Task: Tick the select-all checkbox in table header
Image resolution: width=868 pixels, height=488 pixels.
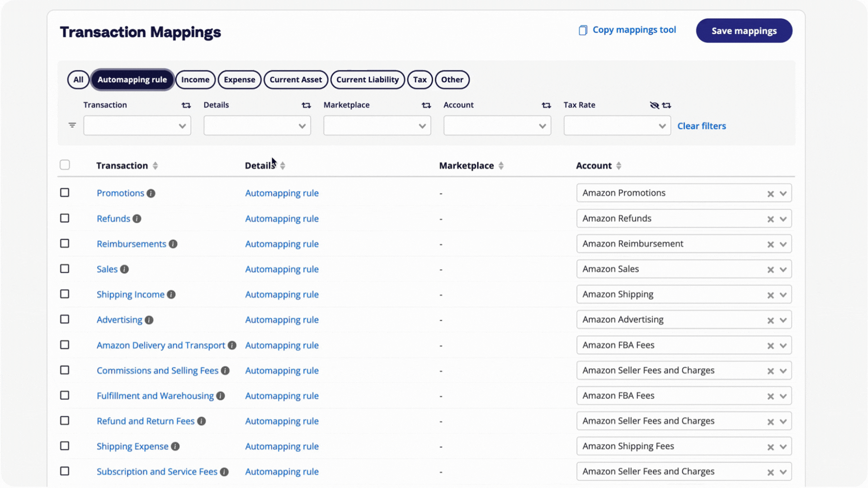Action: coord(65,165)
